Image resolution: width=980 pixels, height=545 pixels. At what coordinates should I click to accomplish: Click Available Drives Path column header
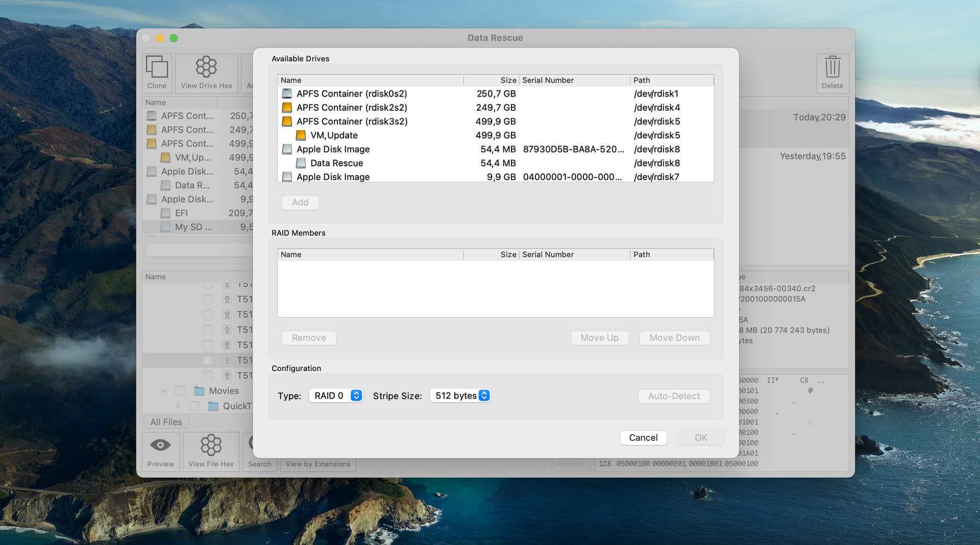[x=672, y=80]
